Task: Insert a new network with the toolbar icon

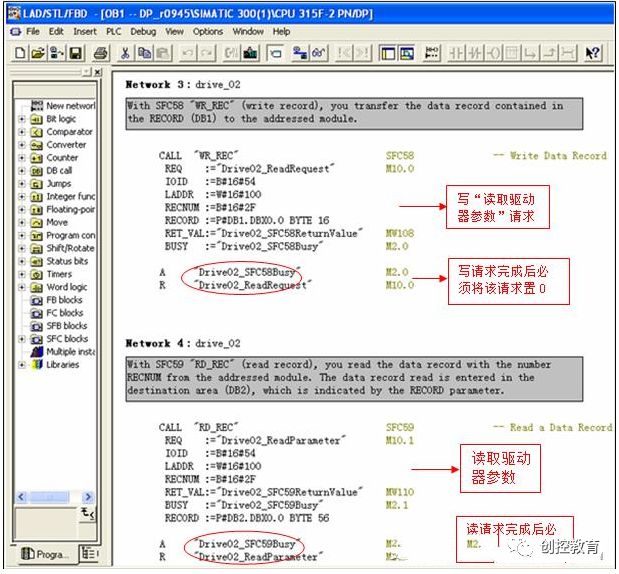Action: [431, 53]
